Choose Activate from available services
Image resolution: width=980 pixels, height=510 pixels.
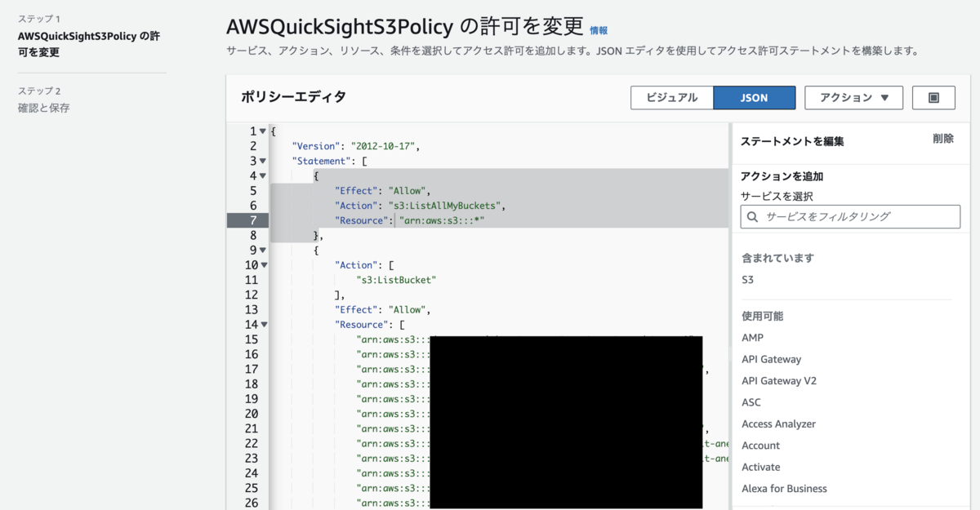tap(760, 467)
